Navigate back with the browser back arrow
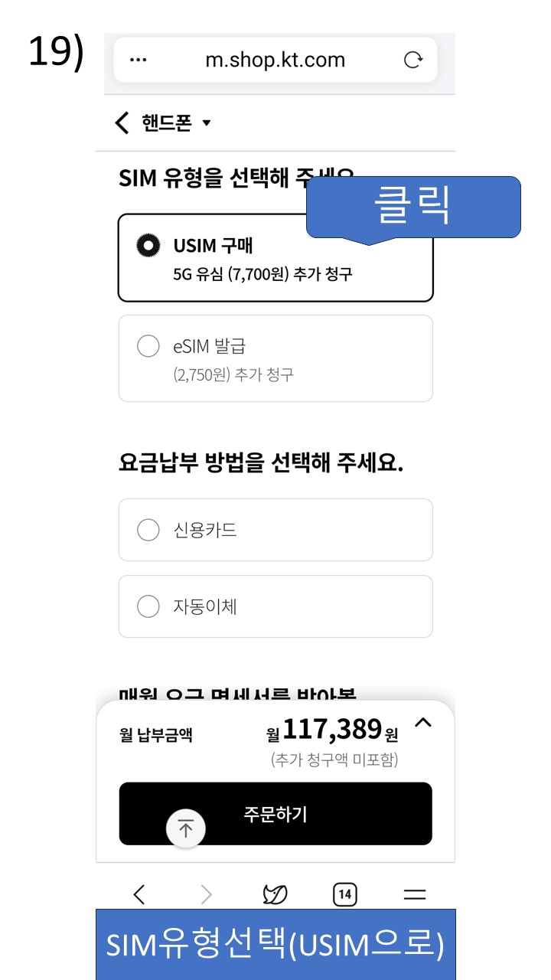Image resolution: width=551 pixels, height=980 pixels. (139, 893)
